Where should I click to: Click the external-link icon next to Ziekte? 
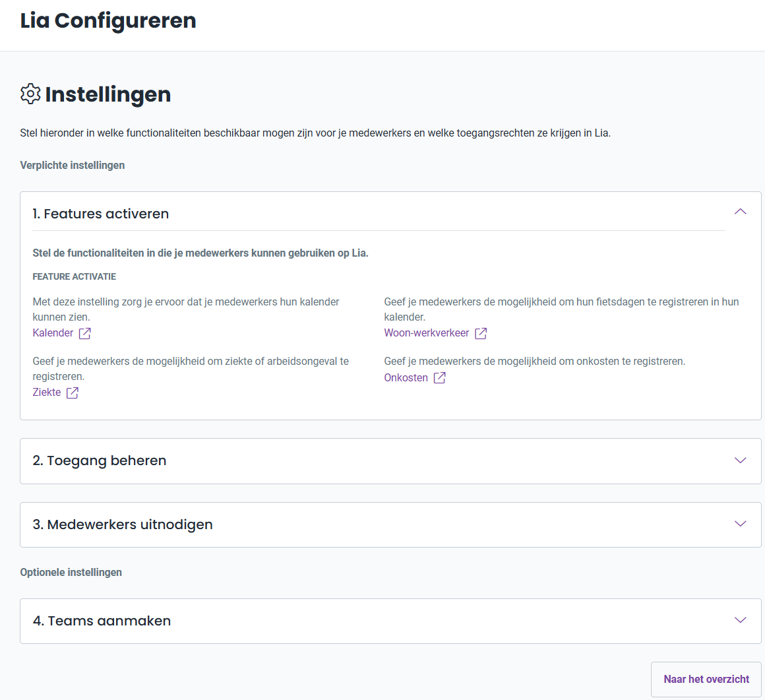[72, 393]
